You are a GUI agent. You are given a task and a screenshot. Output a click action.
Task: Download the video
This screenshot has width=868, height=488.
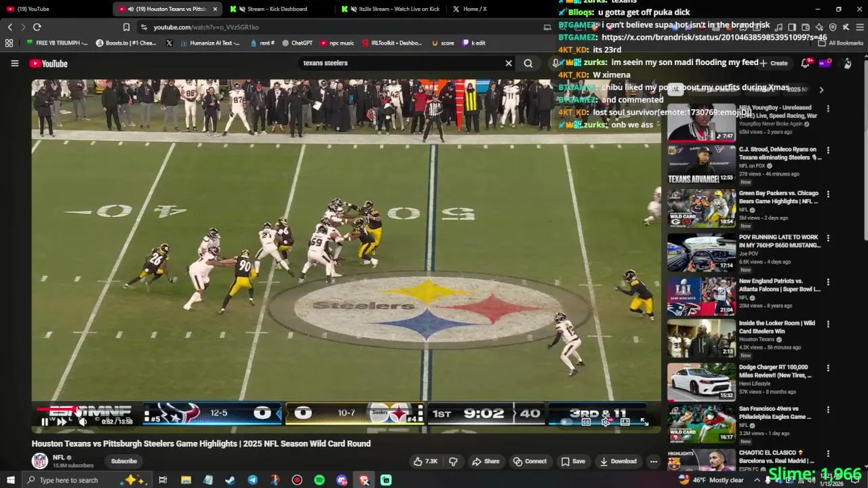[x=618, y=462]
